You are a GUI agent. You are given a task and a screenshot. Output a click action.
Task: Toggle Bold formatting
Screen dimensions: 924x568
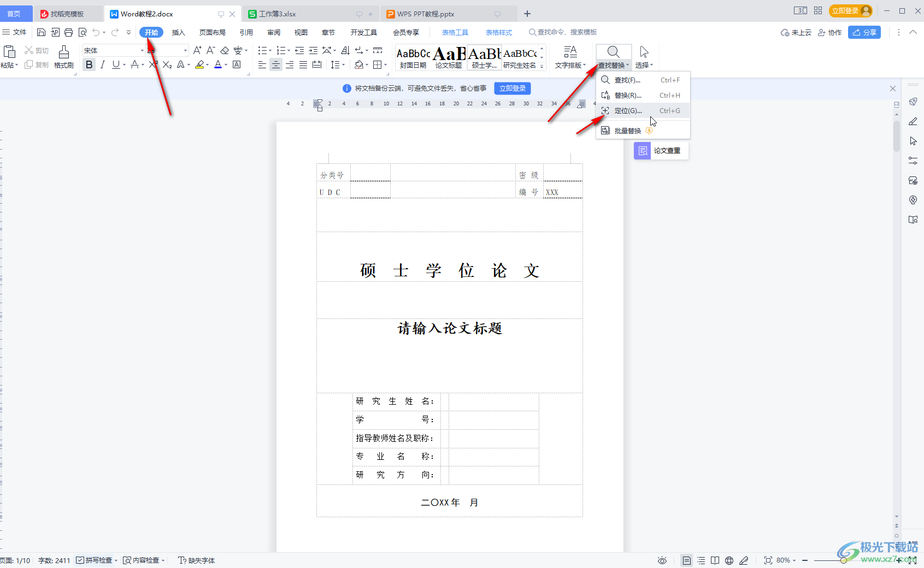coord(89,65)
